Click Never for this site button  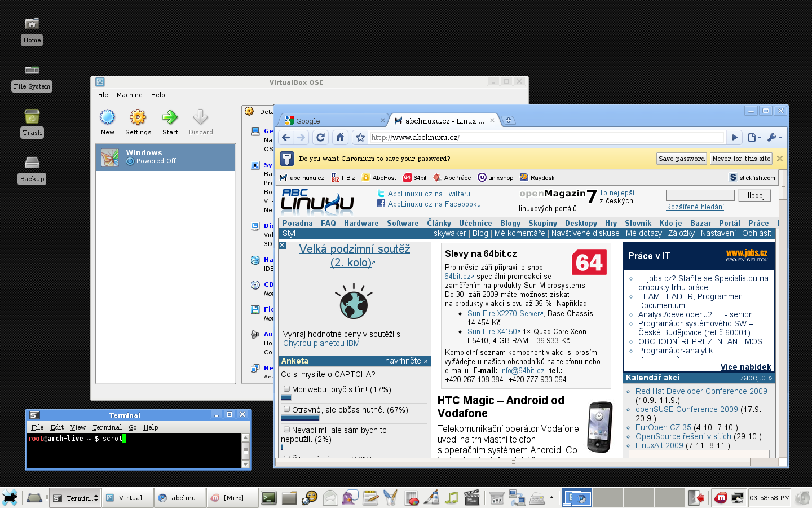click(x=741, y=159)
